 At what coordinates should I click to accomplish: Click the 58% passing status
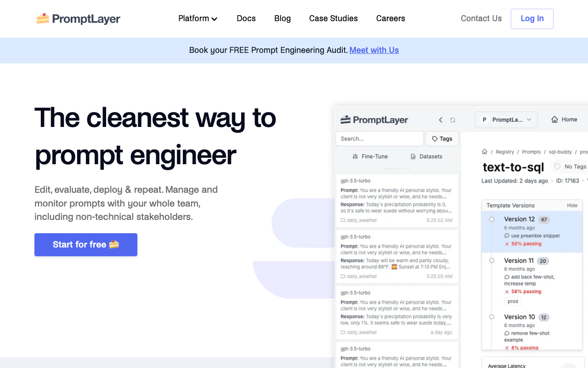(x=523, y=292)
